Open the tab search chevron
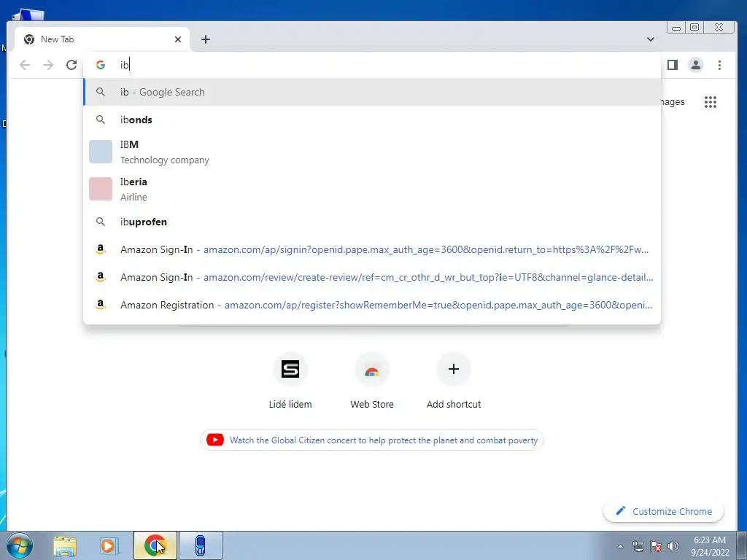Image resolution: width=747 pixels, height=560 pixels. [650, 39]
